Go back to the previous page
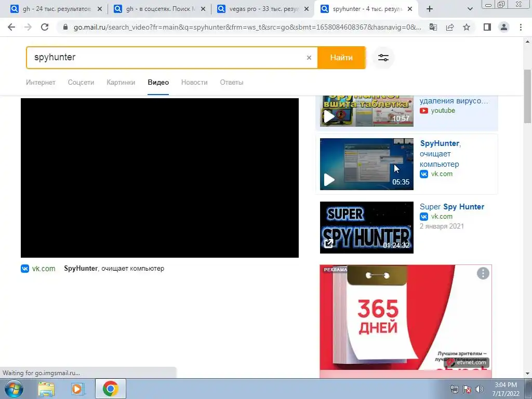This screenshot has height=399, width=532. [11, 27]
